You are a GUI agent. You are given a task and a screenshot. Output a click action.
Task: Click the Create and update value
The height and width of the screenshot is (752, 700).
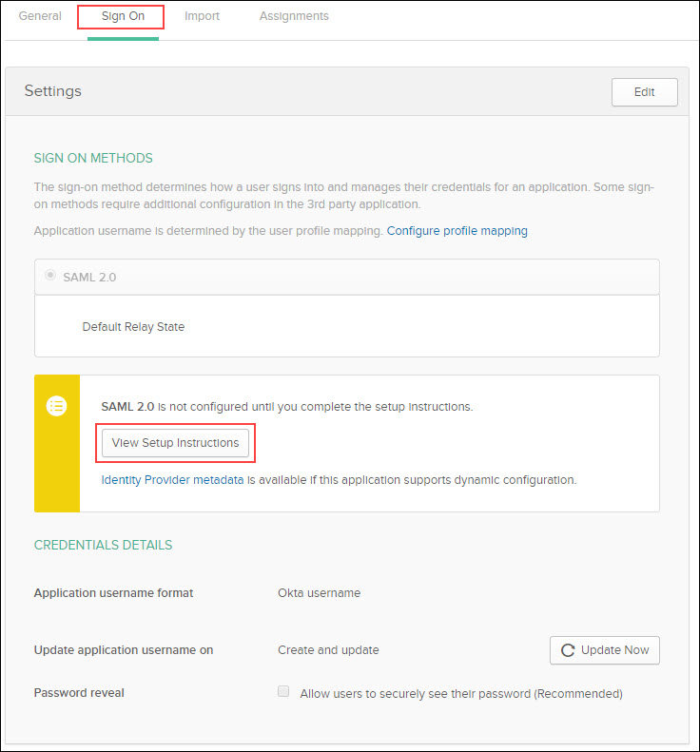328,650
